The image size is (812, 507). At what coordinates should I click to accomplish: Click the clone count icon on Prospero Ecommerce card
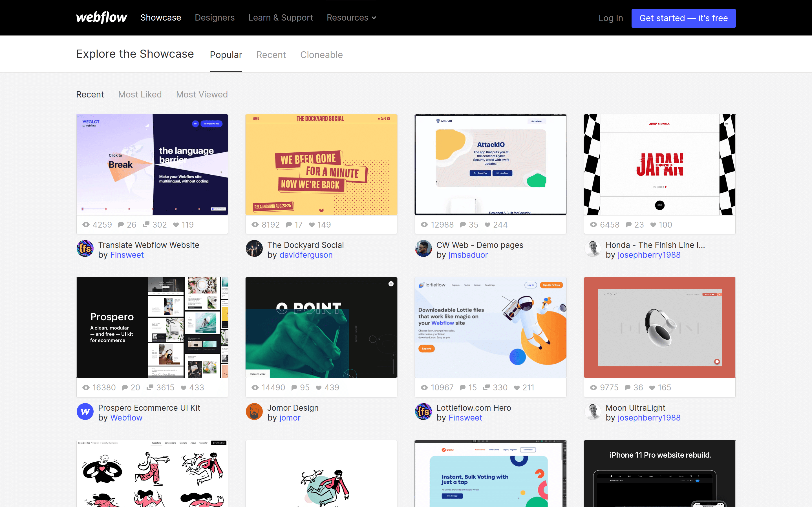pos(150,387)
